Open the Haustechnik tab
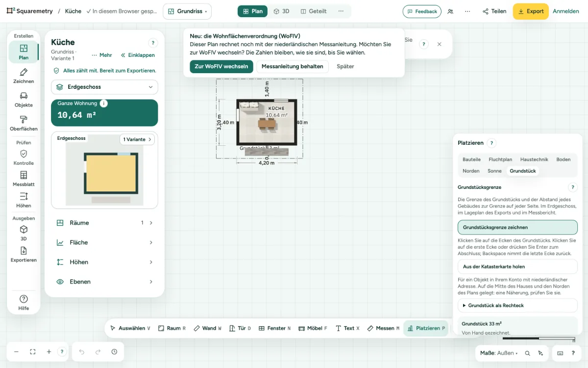588x368 pixels. click(x=534, y=159)
